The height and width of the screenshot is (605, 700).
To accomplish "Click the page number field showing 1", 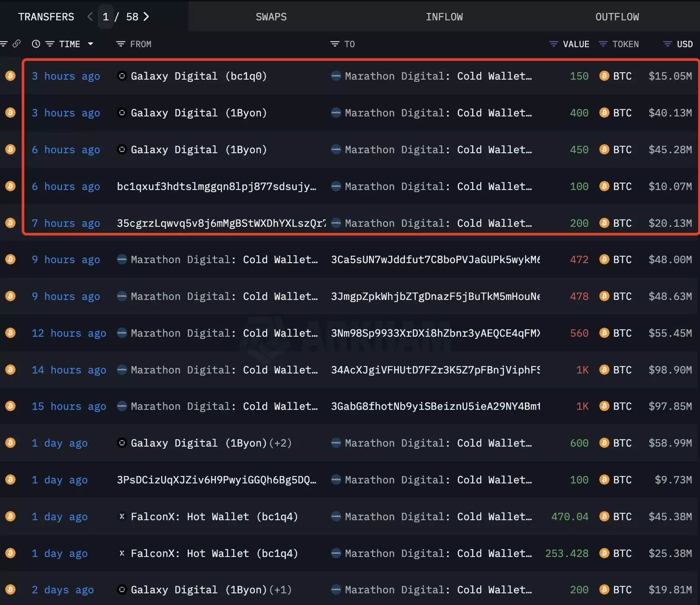I will pyautogui.click(x=106, y=17).
